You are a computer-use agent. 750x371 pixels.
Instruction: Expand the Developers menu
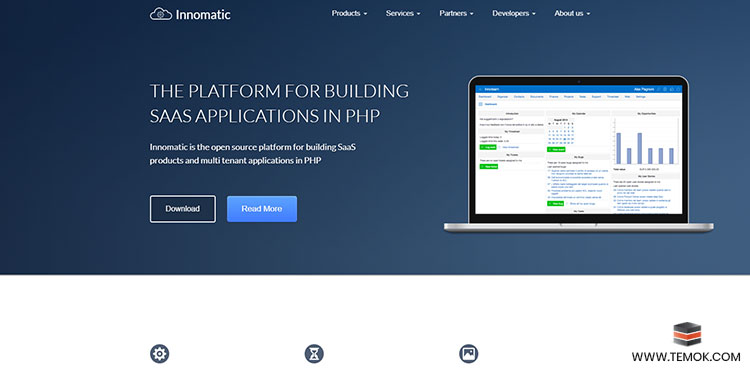pyautogui.click(x=514, y=13)
